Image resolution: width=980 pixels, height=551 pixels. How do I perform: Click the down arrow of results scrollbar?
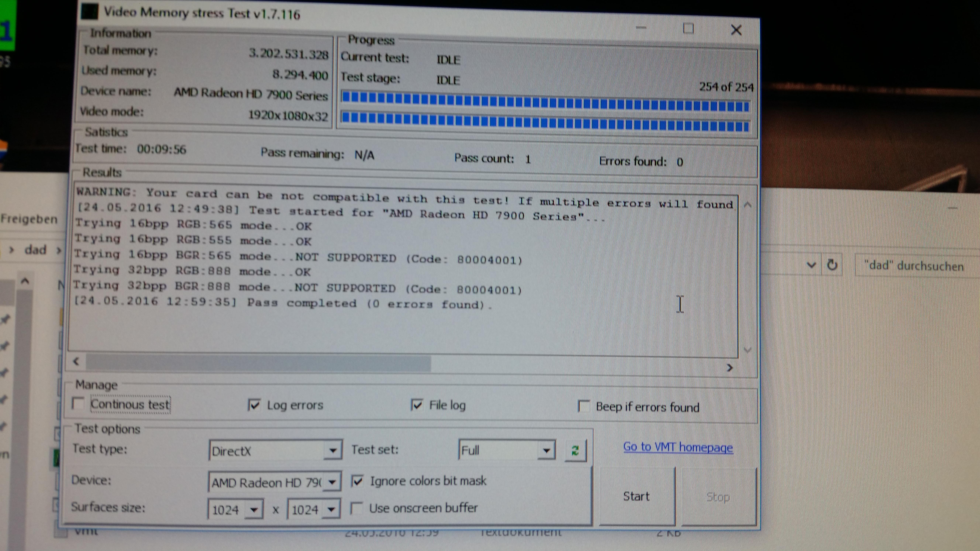pos(747,349)
